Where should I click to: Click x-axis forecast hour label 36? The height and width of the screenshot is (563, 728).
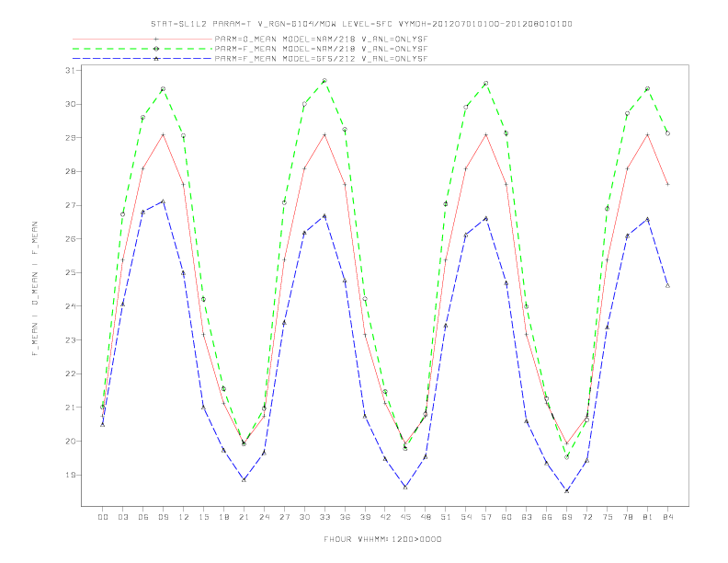tap(345, 517)
